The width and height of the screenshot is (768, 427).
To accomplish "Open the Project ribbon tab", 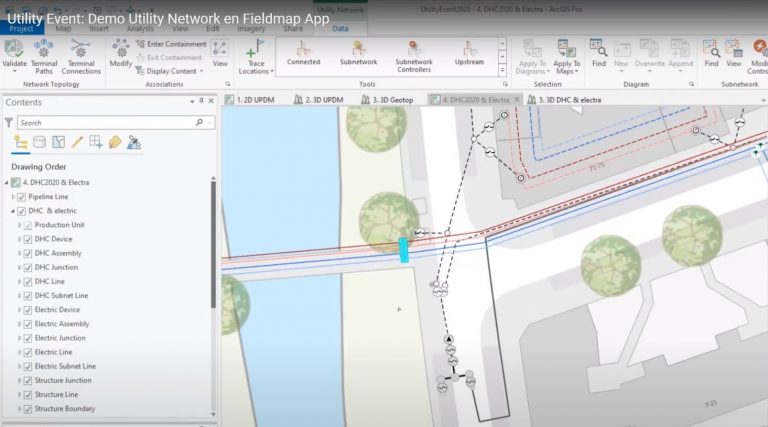I will 21,29.
